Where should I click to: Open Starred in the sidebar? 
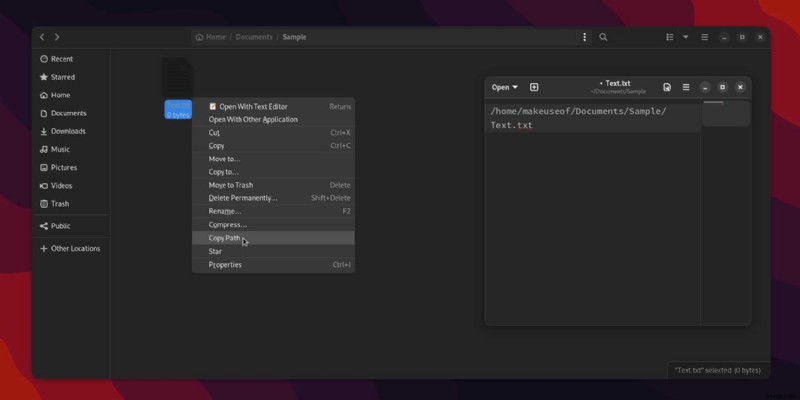point(71,77)
